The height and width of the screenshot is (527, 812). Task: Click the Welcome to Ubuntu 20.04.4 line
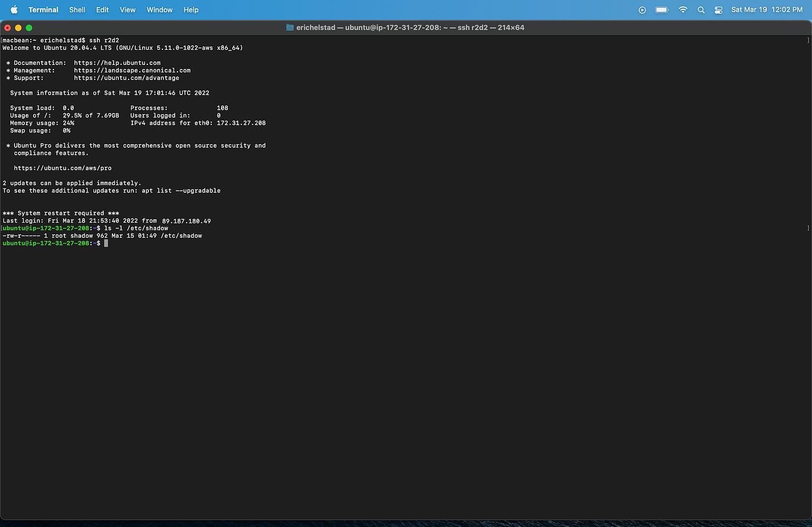(122, 48)
